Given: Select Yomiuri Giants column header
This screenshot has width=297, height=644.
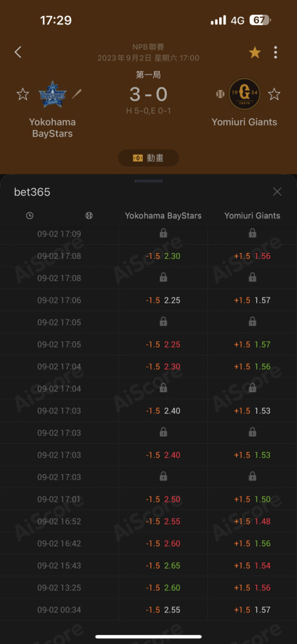Looking at the screenshot, I should [252, 216].
